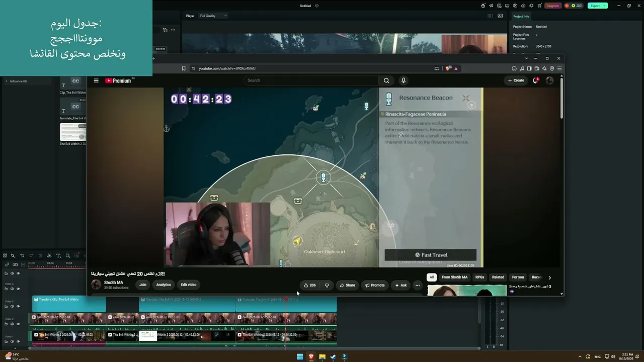The height and width of the screenshot is (362, 644).
Task: Click the Promote button
Action: coord(375,285)
